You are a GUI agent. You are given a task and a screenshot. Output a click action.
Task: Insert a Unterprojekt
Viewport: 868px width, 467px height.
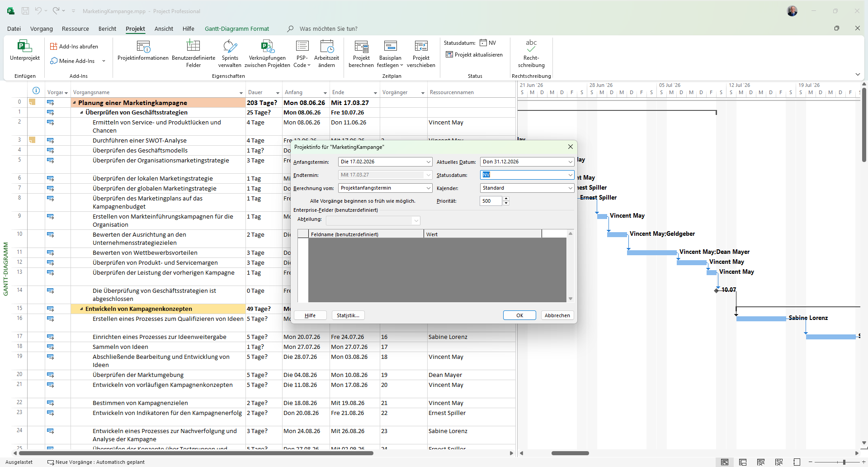tap(25, 51)
